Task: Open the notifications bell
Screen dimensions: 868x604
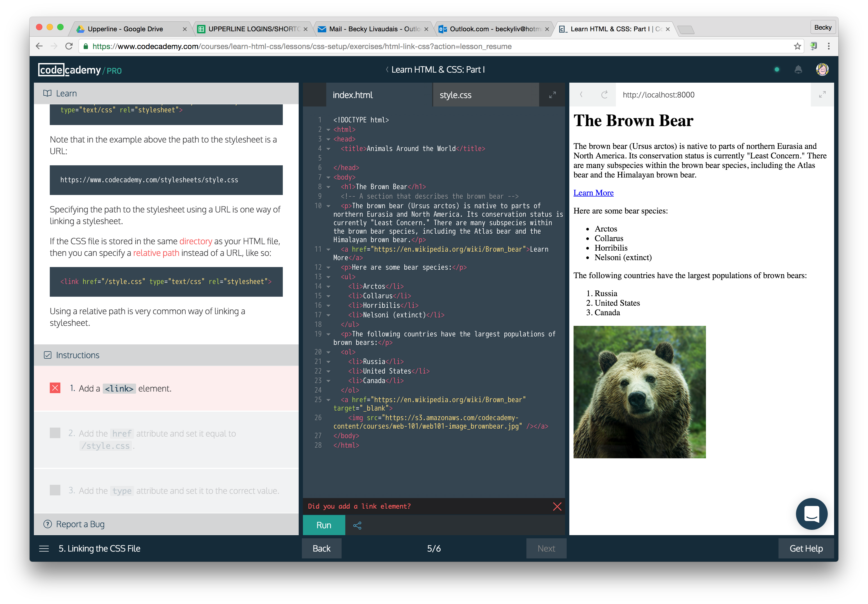Action: coord(798,70)
